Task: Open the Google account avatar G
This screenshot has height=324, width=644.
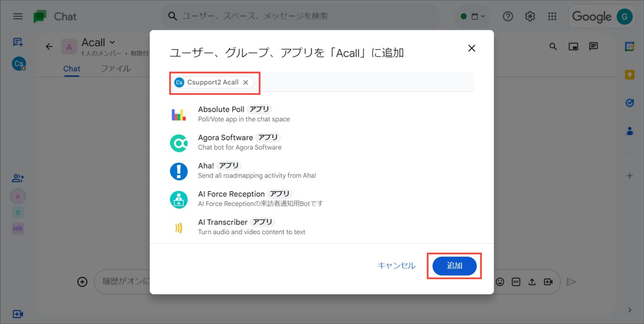Action: [x=625, y=16]
